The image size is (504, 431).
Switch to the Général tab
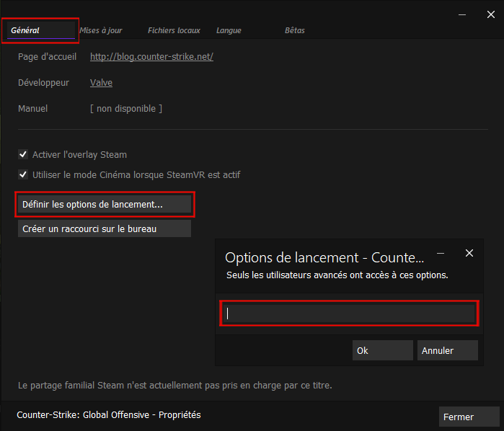point(41,30)
